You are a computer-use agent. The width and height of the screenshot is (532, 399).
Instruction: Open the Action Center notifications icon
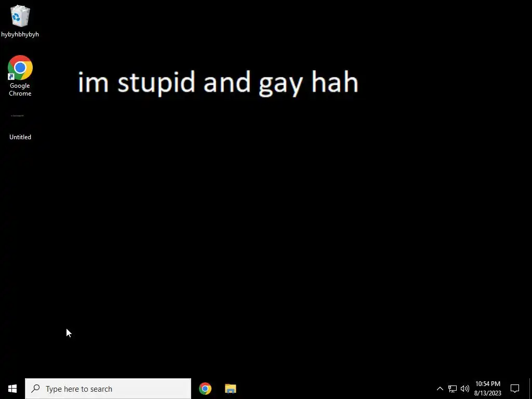515,389
